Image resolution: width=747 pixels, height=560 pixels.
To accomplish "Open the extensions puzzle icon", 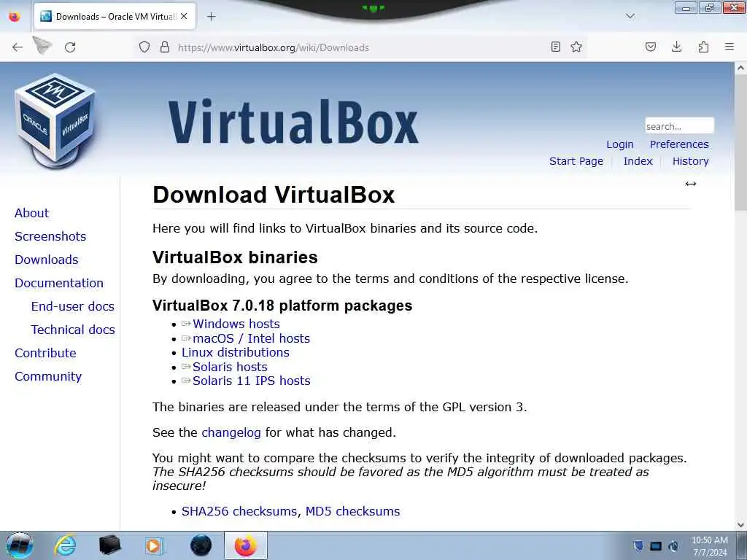I will [x=703, y=47].
